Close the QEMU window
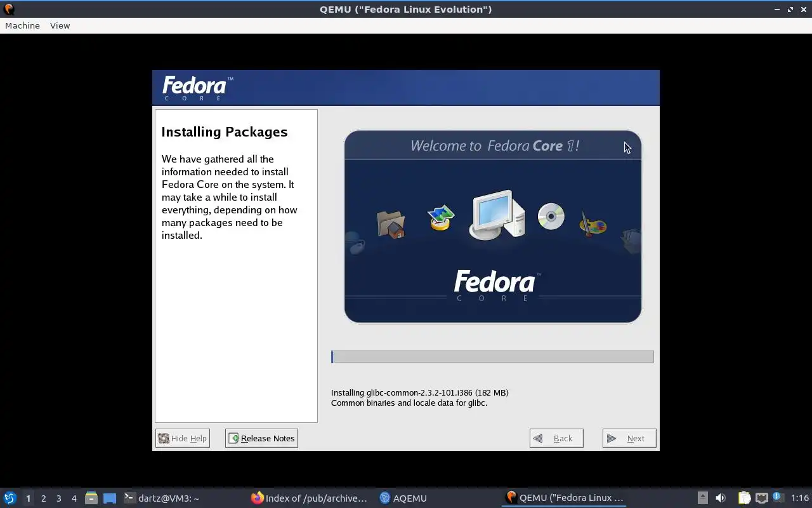The width and height of the screenshot is (812, 508). [x=803, y=10]
